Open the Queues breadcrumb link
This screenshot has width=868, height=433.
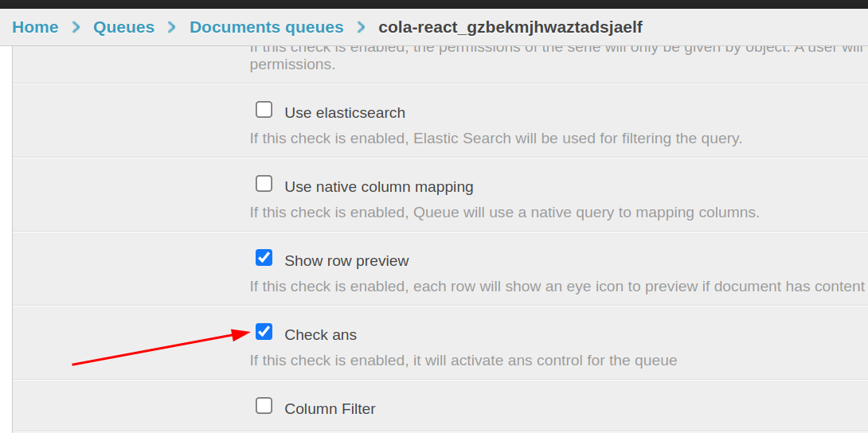(x=123, y=27)
